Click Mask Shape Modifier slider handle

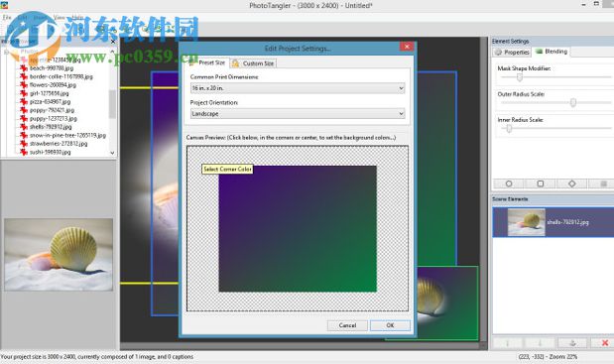point(519,77)
